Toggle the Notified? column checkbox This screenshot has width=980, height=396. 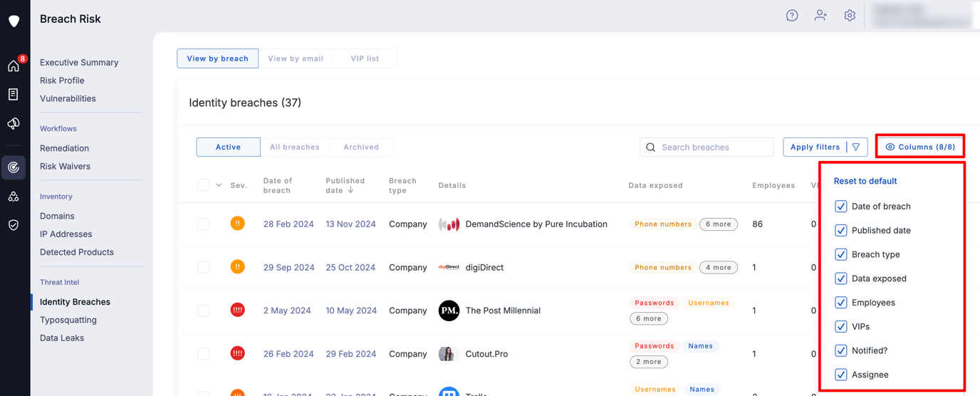841,350
